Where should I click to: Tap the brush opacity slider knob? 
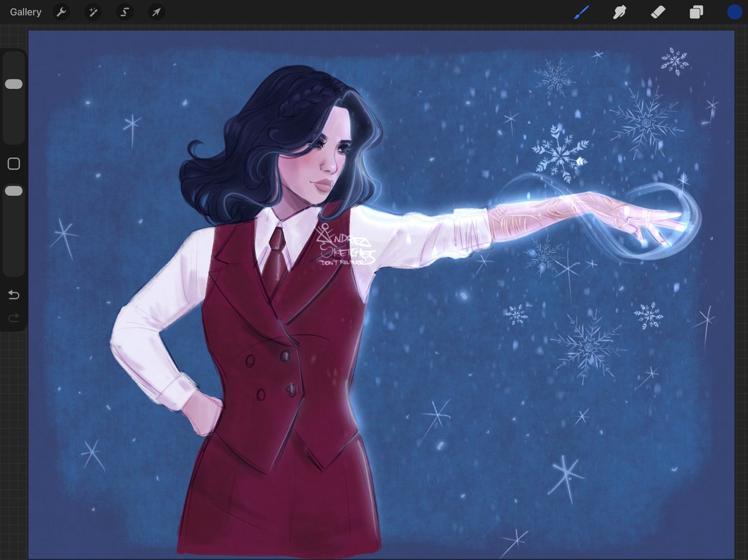13,191
